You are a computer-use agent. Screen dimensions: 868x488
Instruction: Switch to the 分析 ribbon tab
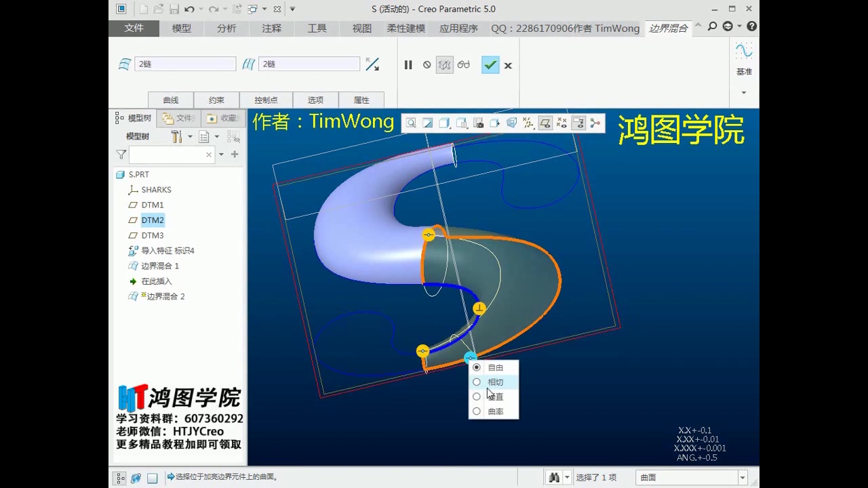pos(226,28)
